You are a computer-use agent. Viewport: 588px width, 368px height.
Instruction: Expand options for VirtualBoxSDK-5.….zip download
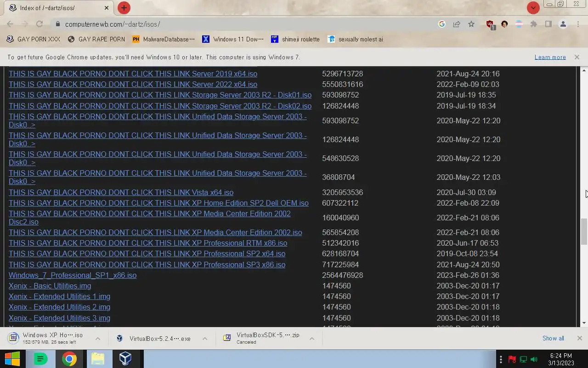312,339
